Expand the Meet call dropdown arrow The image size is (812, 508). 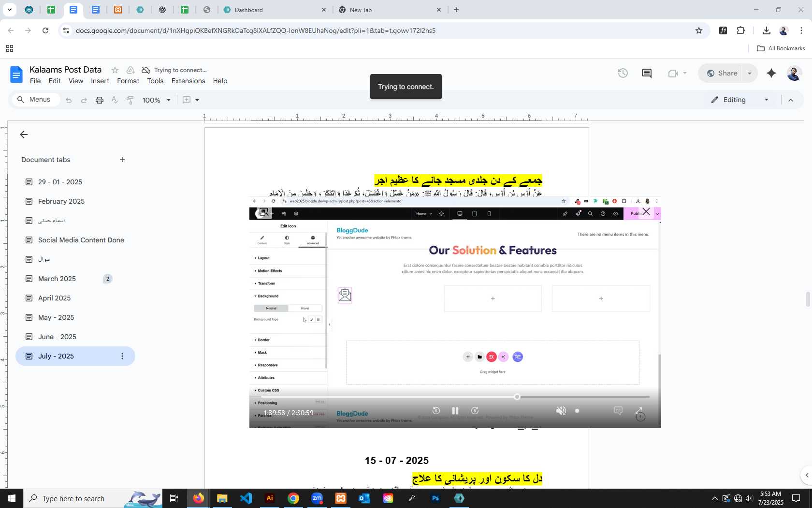[x=685, y=74]
